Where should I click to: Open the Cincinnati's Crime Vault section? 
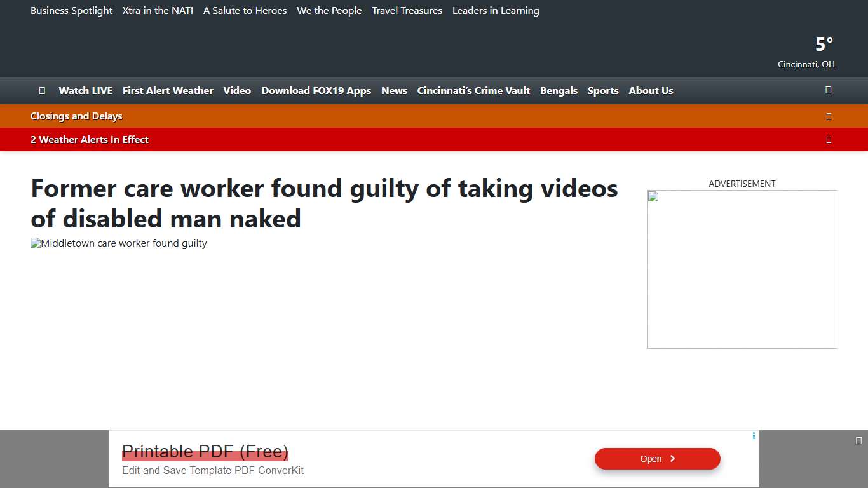tap(473, 90)
